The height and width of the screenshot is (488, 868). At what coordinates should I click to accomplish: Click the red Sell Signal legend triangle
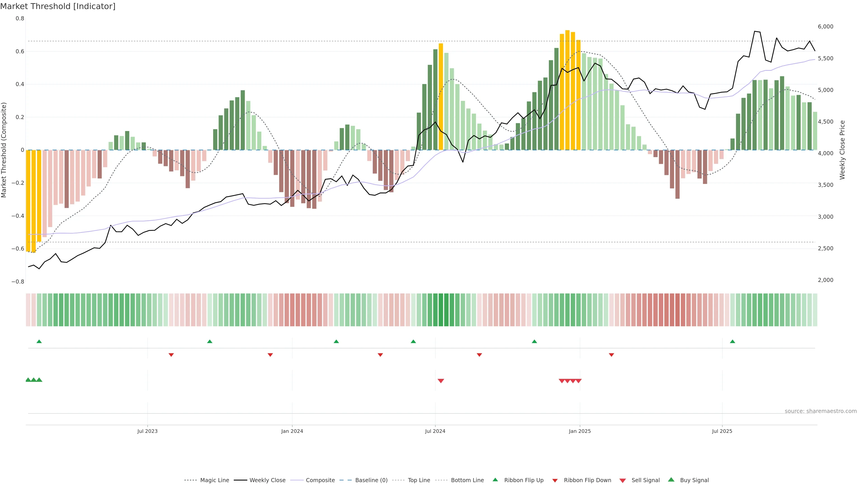(622, 481)
